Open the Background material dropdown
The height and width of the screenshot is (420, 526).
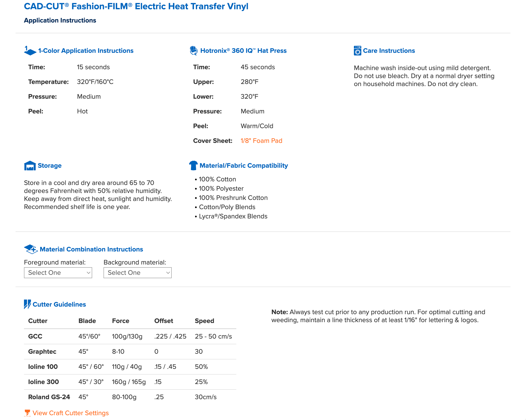(138, 272)
